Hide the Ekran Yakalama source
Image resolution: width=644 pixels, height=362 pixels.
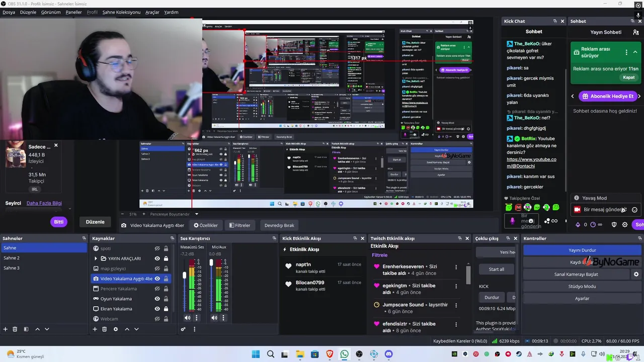pos(157,309)
